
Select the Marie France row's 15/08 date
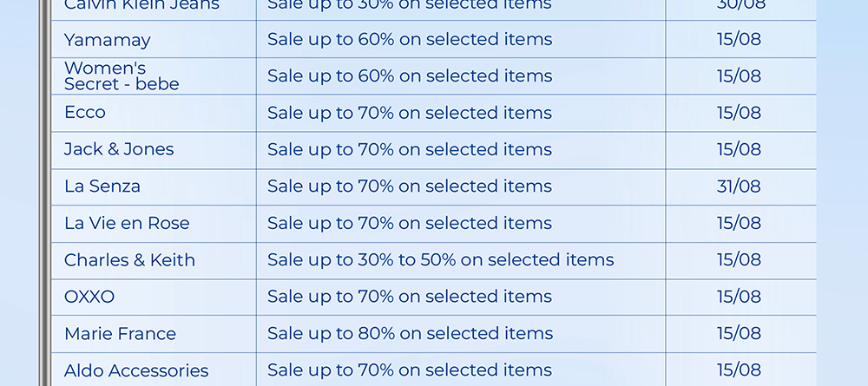[x=739, y=334]
